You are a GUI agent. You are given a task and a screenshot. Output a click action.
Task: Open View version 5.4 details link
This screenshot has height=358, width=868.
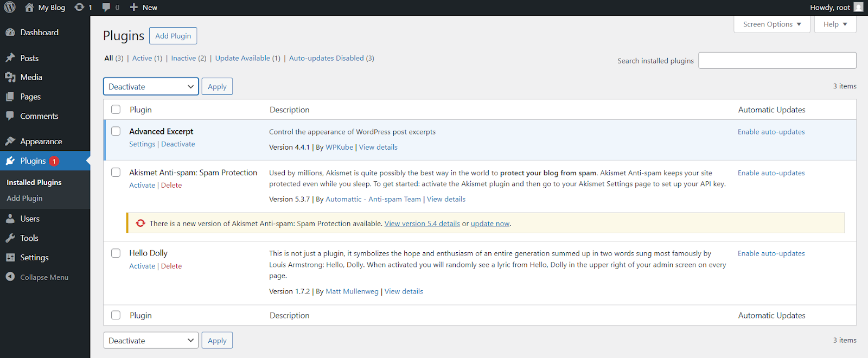pyautogui.click(x=422, y=223)
